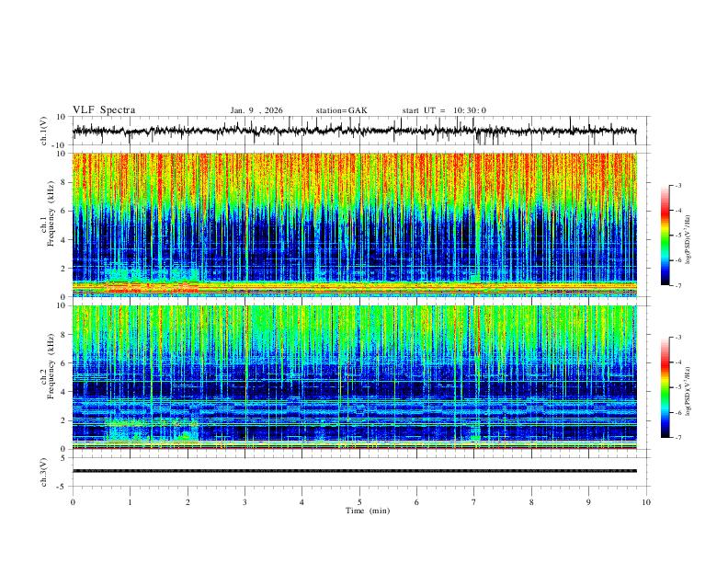Click time axis tick label "6"
The height and width of the screenshot is (563, 728).
(416, 502)
